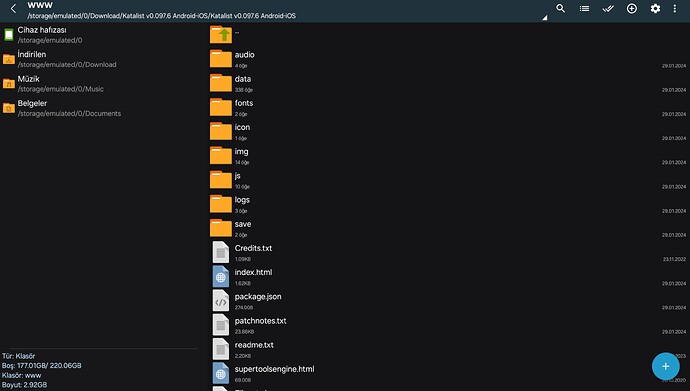
Task: Open the İndirilen downloads shortcut
Action: [101, 59]
